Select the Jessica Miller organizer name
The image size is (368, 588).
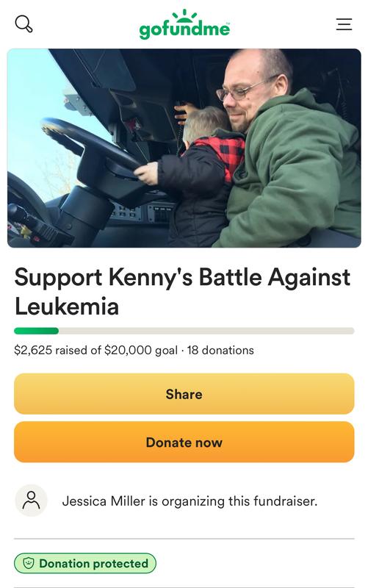pyautogui.click(x=104, y=501)
